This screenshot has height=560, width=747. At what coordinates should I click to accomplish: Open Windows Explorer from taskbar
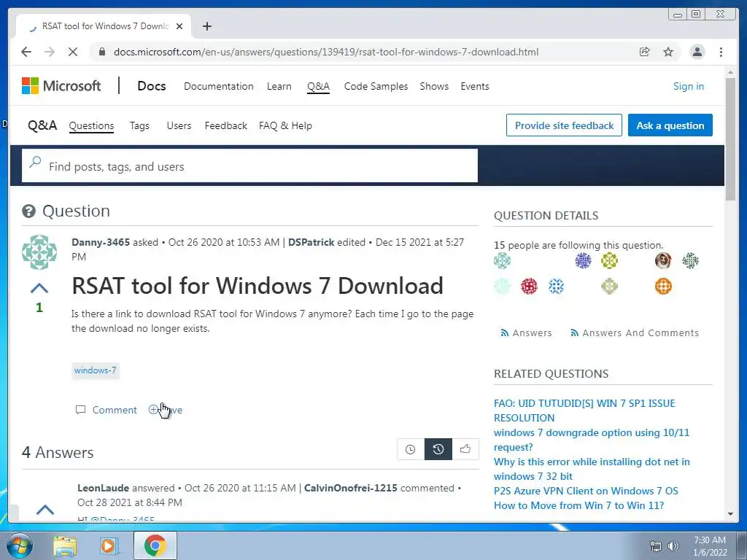[65, 545]
